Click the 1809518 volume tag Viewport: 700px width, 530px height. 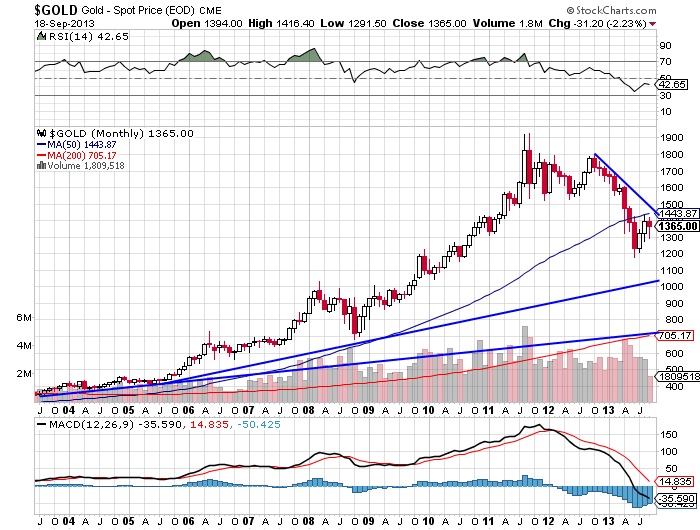(678, 376)
